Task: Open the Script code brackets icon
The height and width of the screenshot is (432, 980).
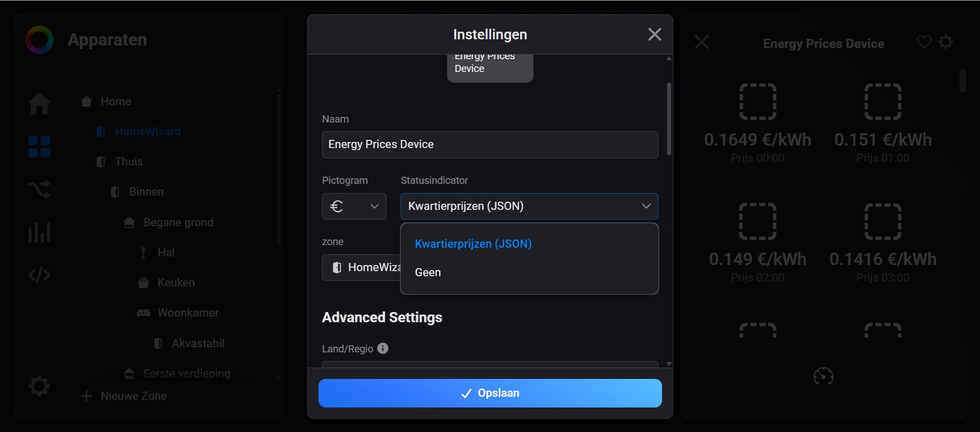Action: [39, 275]
